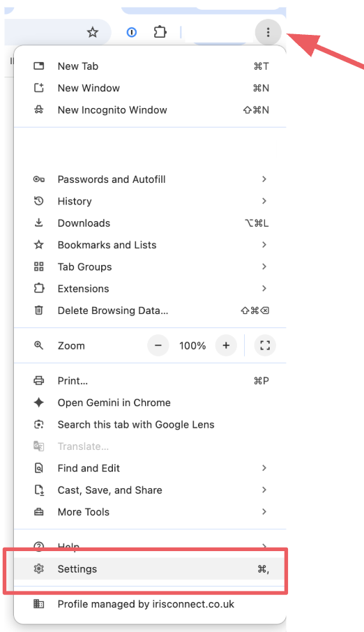The width and height of the screenshot is (364, 632).
Task: Click the managed profile building icon
Action: pos(38,604)
